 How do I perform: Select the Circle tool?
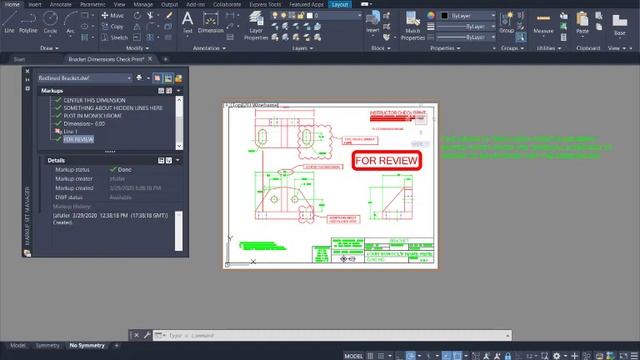tap(50, 22)
